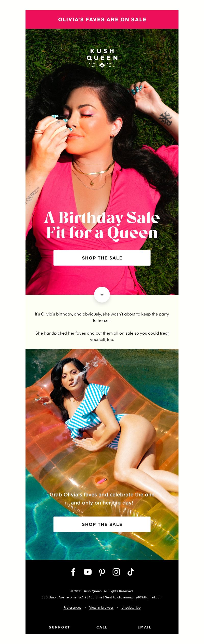
Task: Click the email address oliviamurphy409@gmail.com
Action: pyautogui.click(x=140, y=597)
